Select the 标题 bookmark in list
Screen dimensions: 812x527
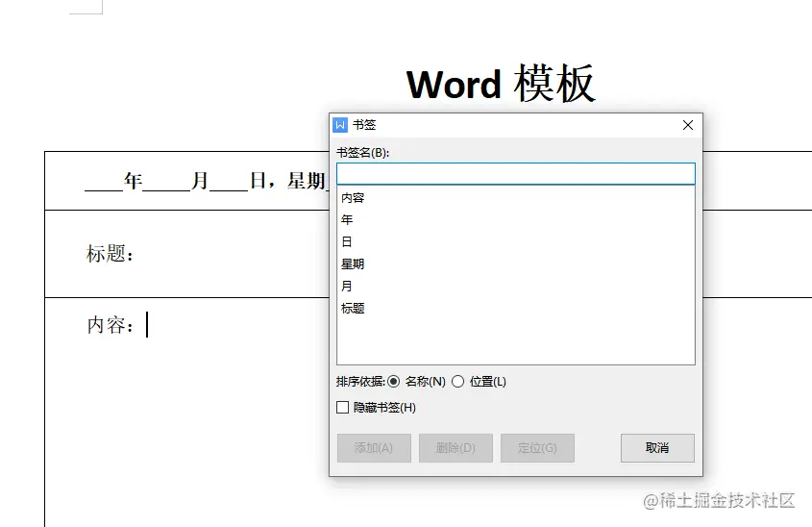pyautogui.click(x=353, y=309)
